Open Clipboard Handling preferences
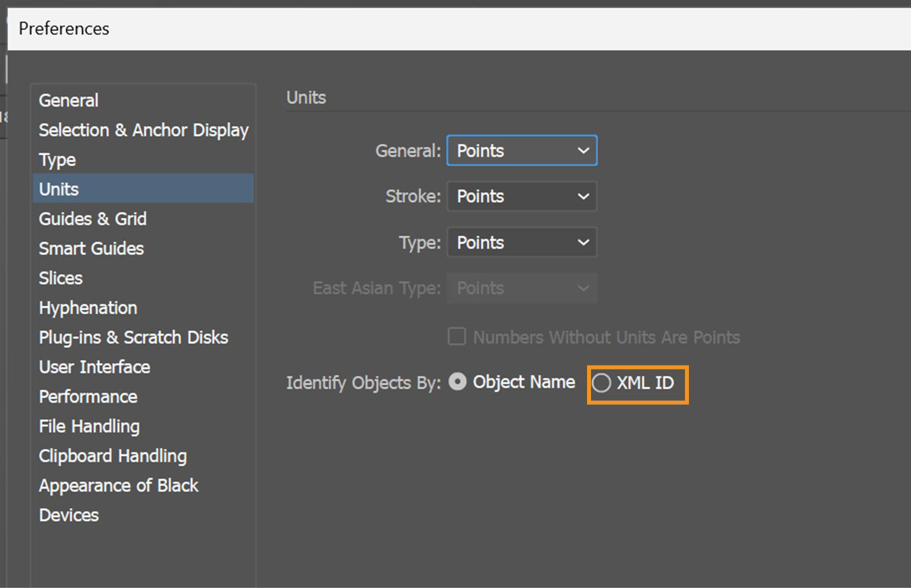Image resolution: width=911 pixels, height=588 pixels. (112, 455)
